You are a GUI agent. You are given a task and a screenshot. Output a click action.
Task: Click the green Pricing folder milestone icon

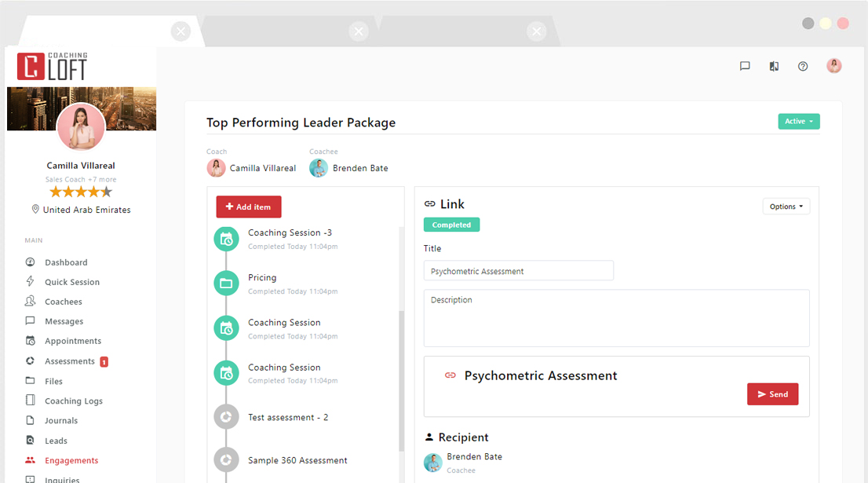[x=226, y=284]
